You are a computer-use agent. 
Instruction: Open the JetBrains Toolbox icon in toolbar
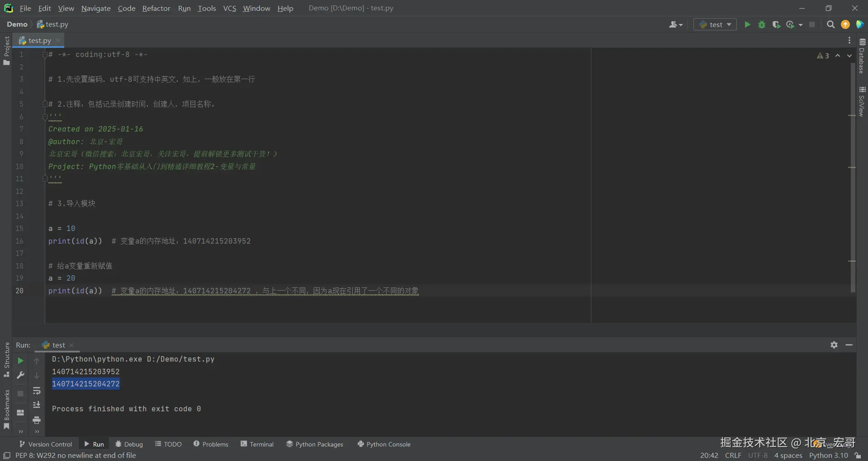[x=860, y=24]
